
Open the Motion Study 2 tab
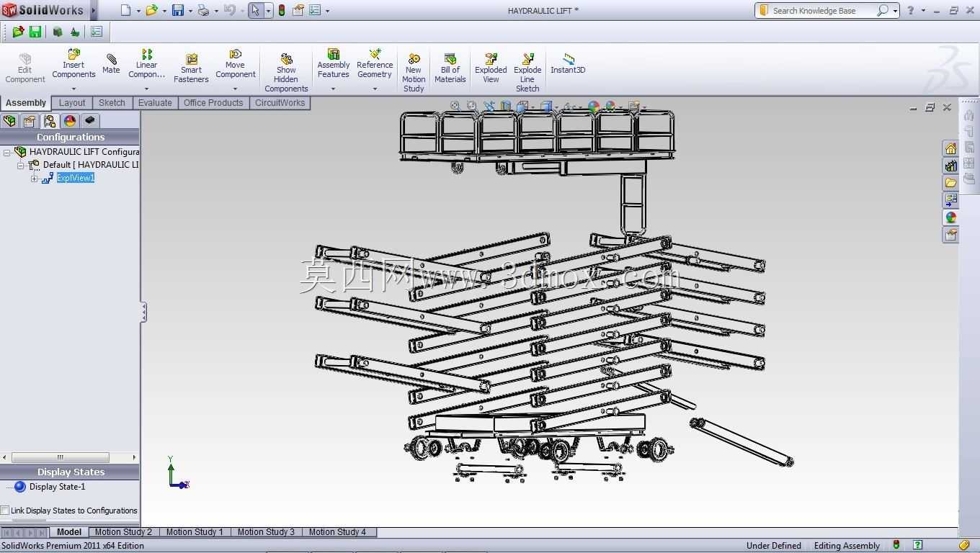tap(123, 532)
